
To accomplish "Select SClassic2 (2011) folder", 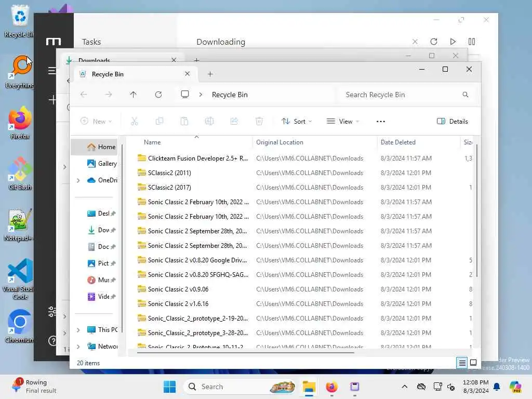I will click(164, 172).
